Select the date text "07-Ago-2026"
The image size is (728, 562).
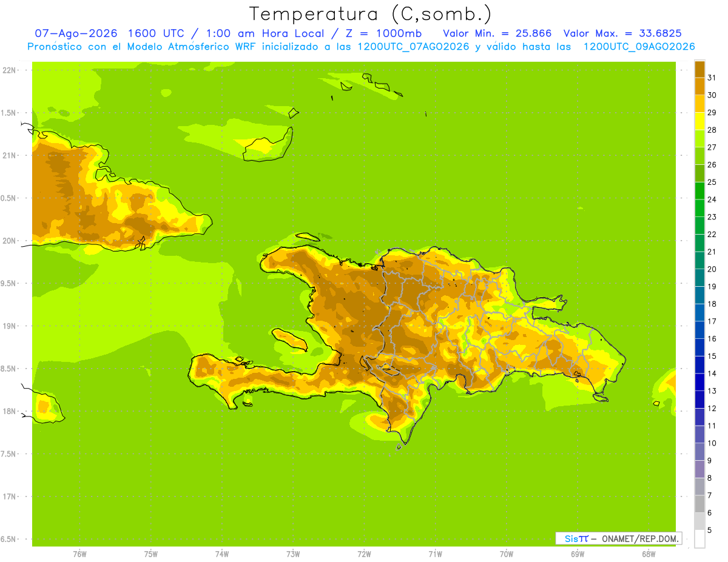coord(76,33)
